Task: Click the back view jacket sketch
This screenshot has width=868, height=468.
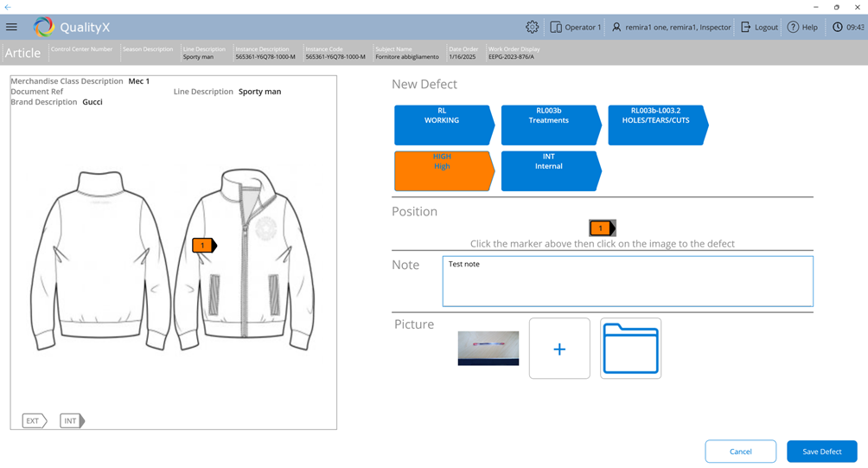Action: [100, 260]
